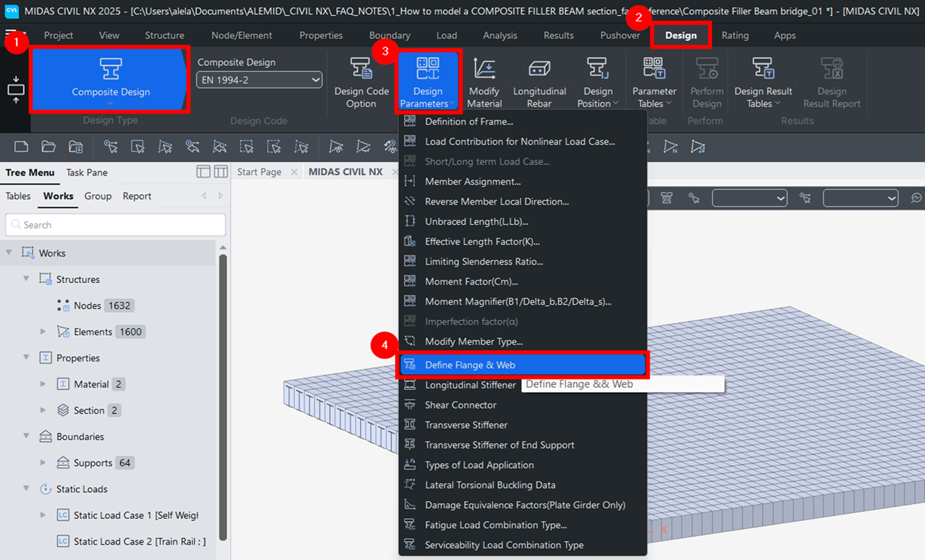Click the New Project toolbar icon
Viewport: 925px width, 560px height.
(22, 146)
